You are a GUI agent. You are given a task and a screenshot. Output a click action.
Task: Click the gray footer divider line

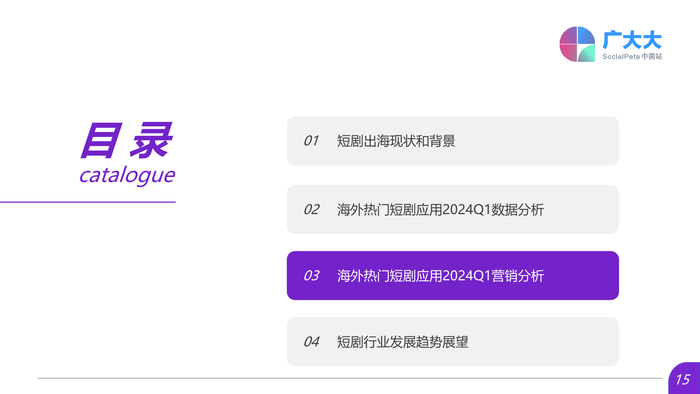tap(350, 378)
